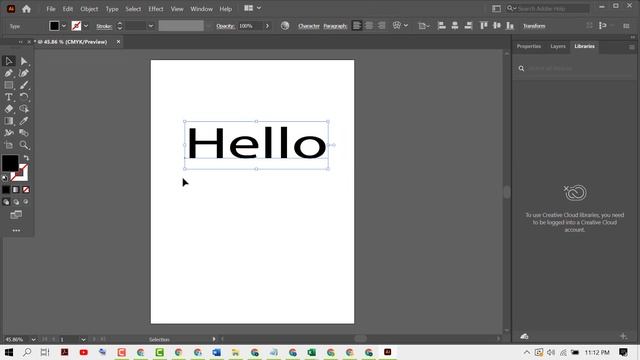Click Horizontal Align Right icon
This screenshot has height=360, width=640.
coord(468,26)
